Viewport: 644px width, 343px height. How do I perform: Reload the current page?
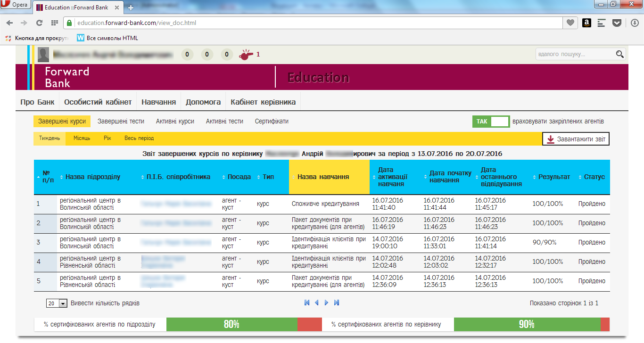click(x=39, y=23)
